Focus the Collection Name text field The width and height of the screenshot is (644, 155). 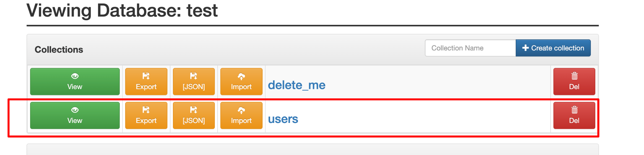[x=470, y=48]
